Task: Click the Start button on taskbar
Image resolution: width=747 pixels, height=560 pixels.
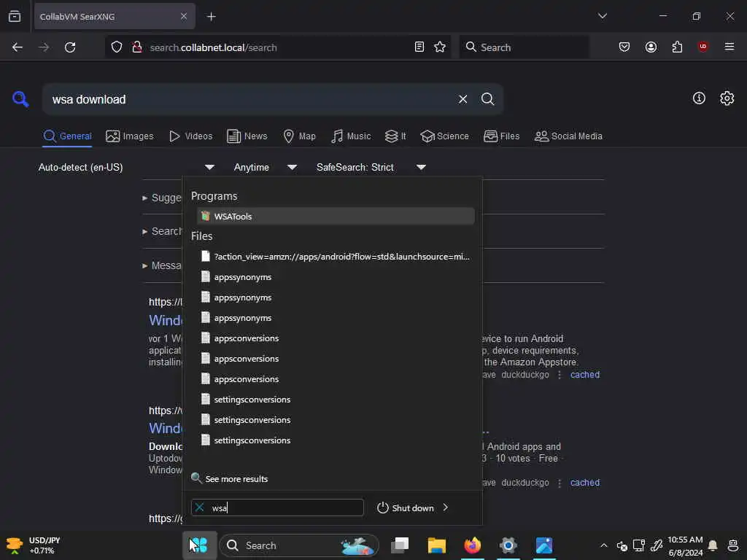Action: pyautogui.click(x=200, y=545)
